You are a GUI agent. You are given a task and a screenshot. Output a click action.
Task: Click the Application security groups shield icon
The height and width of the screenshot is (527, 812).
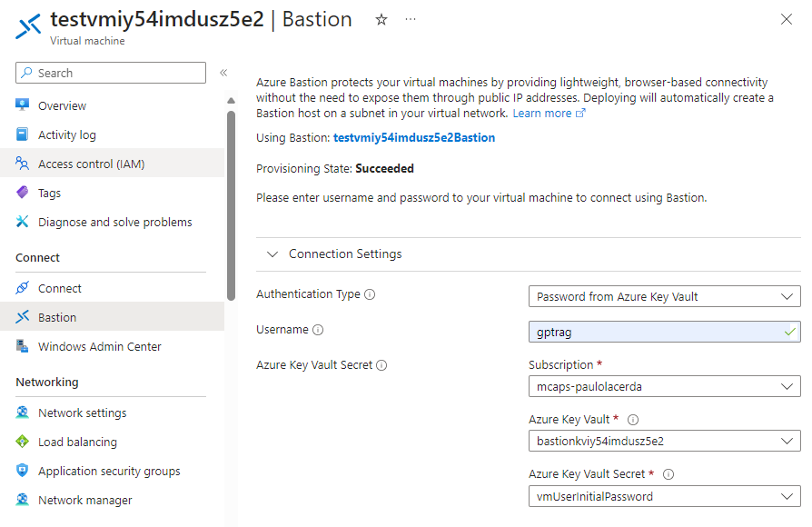23,471
